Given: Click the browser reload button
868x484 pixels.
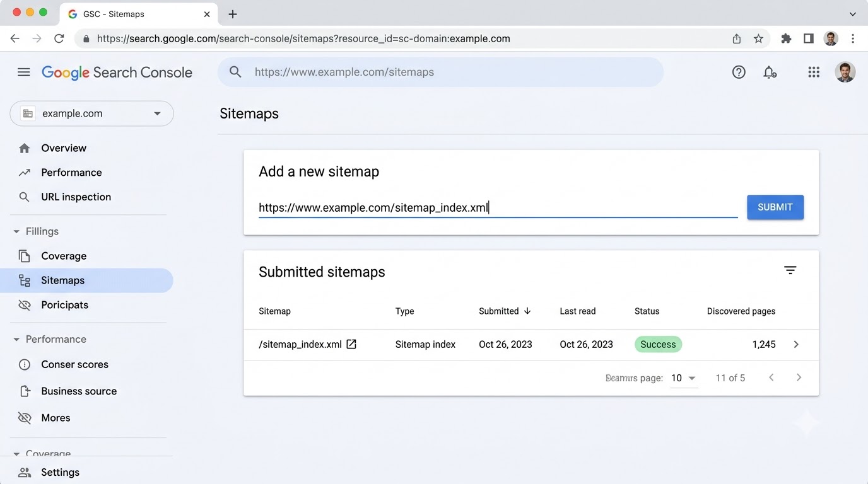Looking at the screenshot, I should pyautogui.click(x=59, y=38).
